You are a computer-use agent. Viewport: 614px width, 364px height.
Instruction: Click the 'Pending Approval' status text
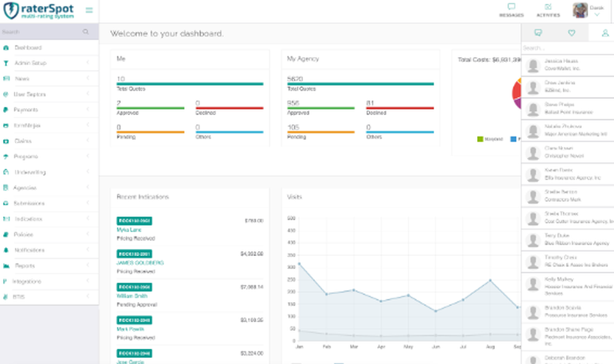(137, 304)
